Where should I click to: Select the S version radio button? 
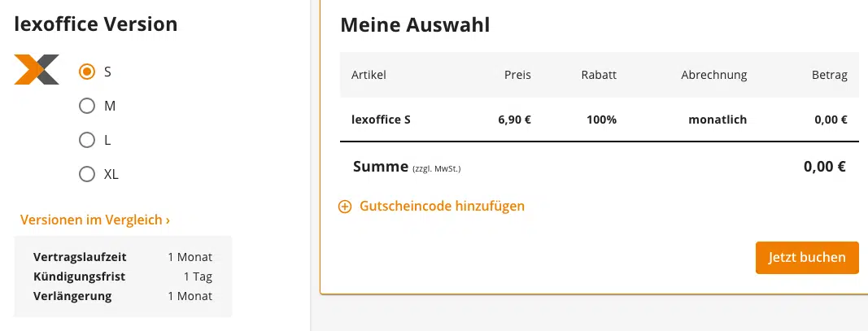[x=87, y=72]
